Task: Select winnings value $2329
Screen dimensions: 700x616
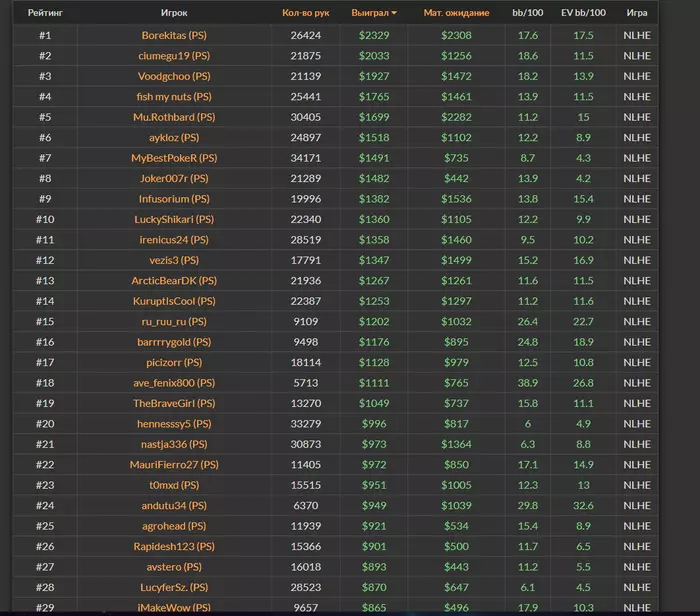Action: click(374, 35)
